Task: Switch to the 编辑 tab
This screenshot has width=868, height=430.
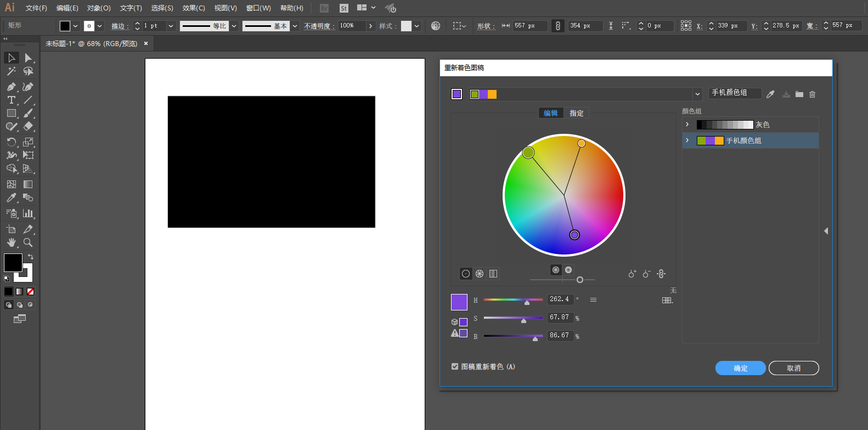Action: pyautogui.click(x=551, y=113)
